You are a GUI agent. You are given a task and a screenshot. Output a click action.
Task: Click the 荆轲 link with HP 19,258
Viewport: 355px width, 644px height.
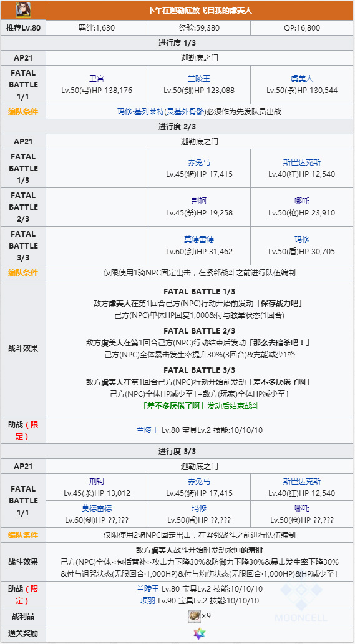(199, 201)
